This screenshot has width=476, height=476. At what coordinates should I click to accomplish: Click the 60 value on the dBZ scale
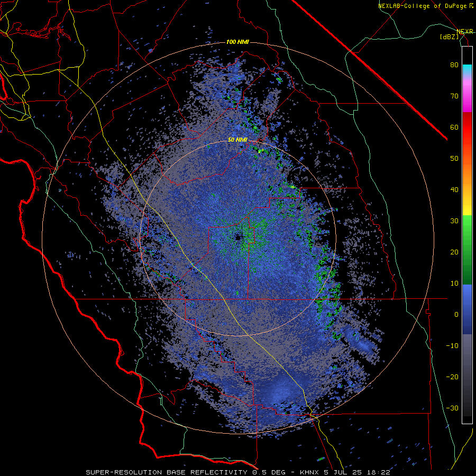tap(454, 127)
